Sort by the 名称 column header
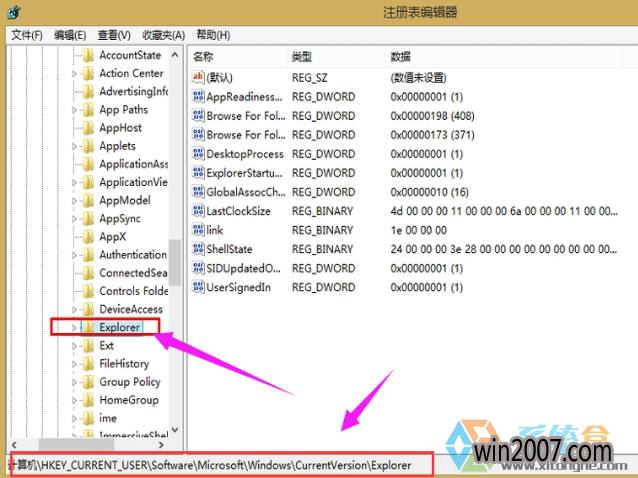 point(237,57)
